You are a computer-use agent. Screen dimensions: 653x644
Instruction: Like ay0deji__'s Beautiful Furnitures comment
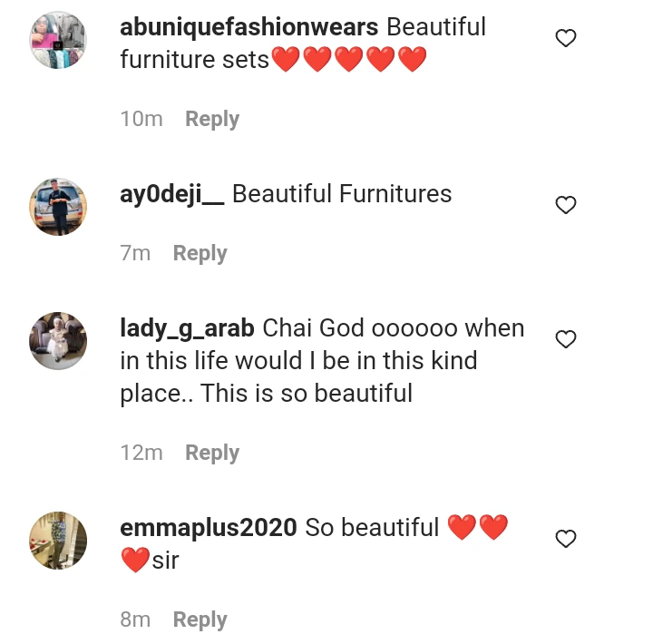(x=566, y=205)
